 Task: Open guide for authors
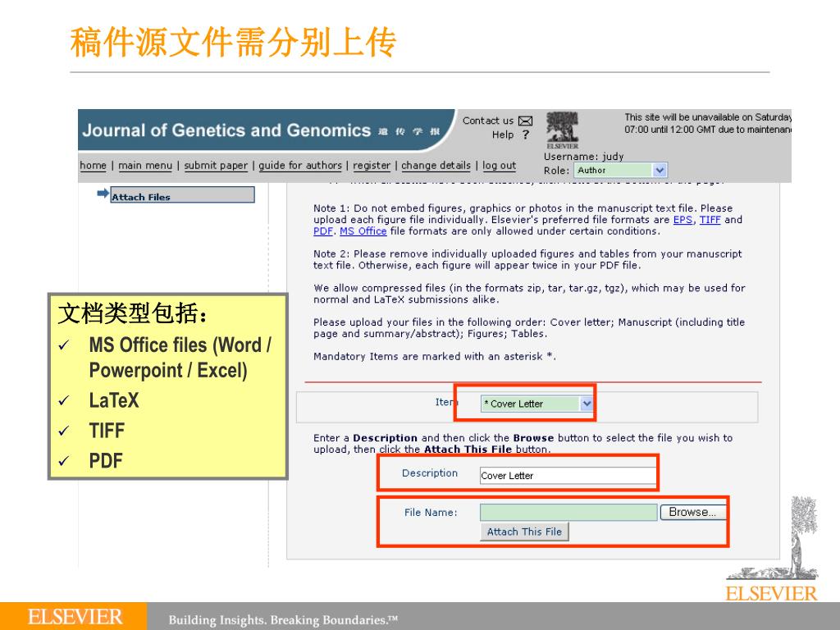(x=300, y=165)
